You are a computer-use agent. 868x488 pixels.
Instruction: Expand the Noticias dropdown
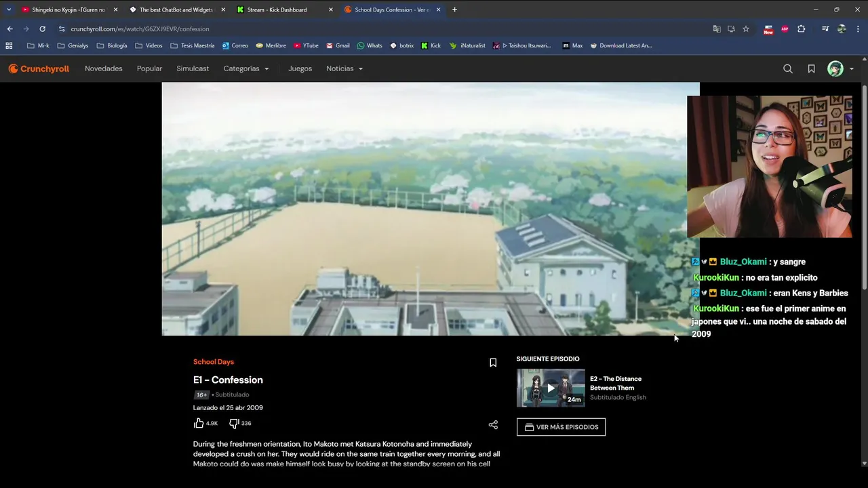pyautogui.click(x=344, y=68)
